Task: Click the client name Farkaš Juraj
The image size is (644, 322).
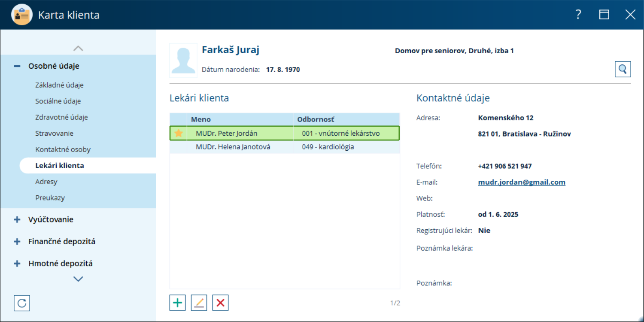Action: click(231, 50)
